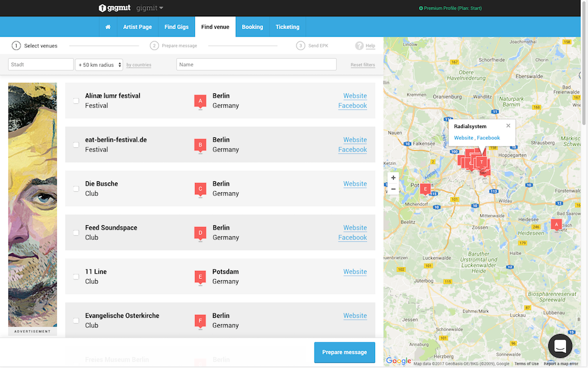The image size is (588, 368).
Task: Open Facebook link in Radialsystem popup
Action: (x=488, y=138)
